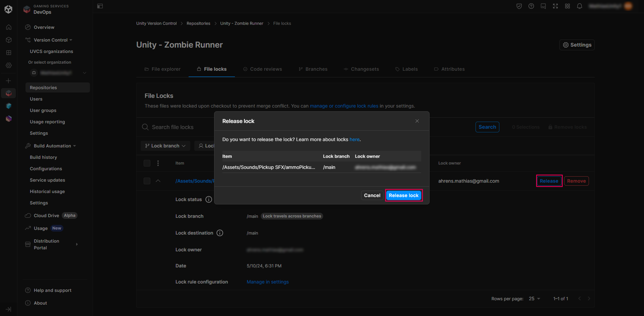Click the notifications bell icon
Screen dimensions: 644x316
[579, 6]
